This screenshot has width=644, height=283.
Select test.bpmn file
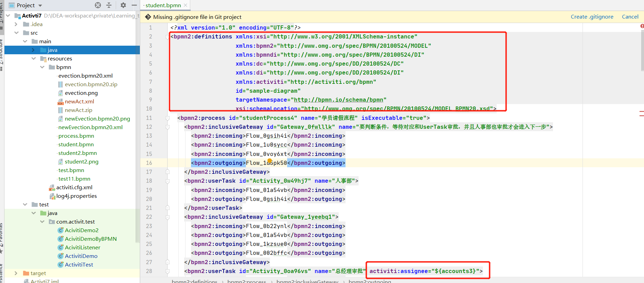point(71,170)
